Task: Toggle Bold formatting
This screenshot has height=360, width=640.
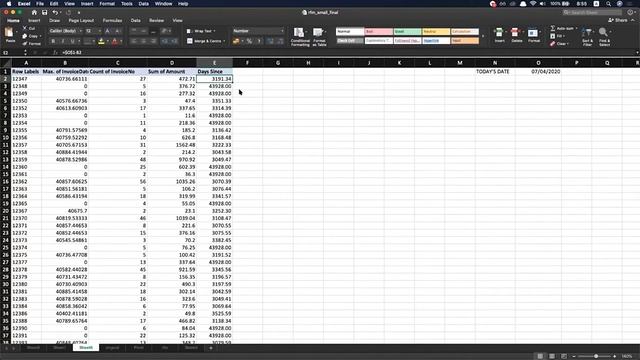Action: pyautogui.click(x=53, y=41)
